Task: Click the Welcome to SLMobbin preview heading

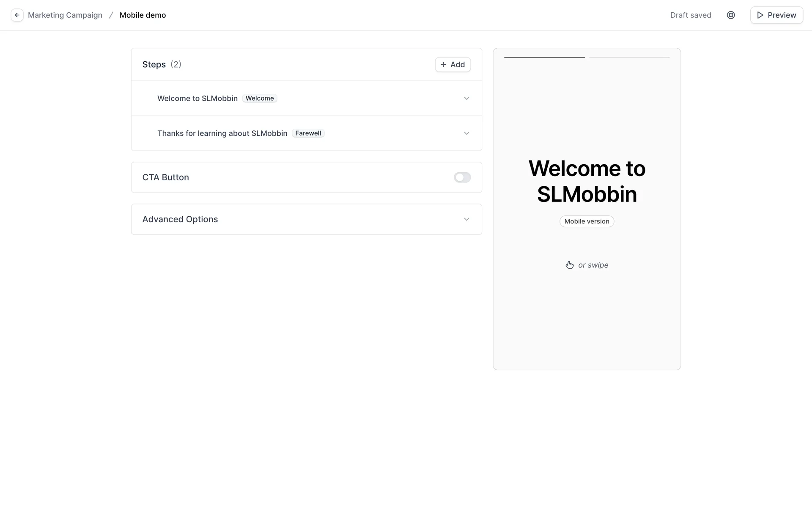Action: pos(587,181)
